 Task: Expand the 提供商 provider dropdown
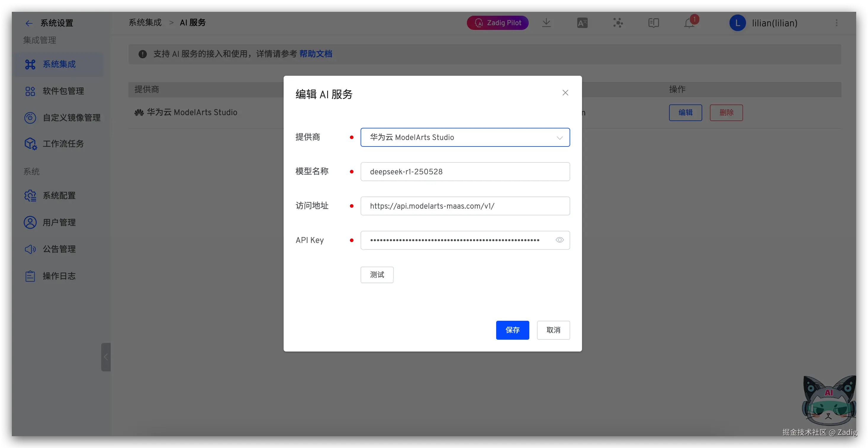[x=465, y=137]
